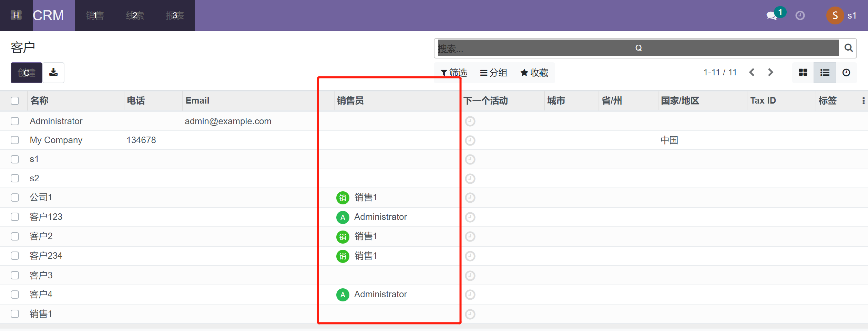Open the 客户234 customer record

46,256
